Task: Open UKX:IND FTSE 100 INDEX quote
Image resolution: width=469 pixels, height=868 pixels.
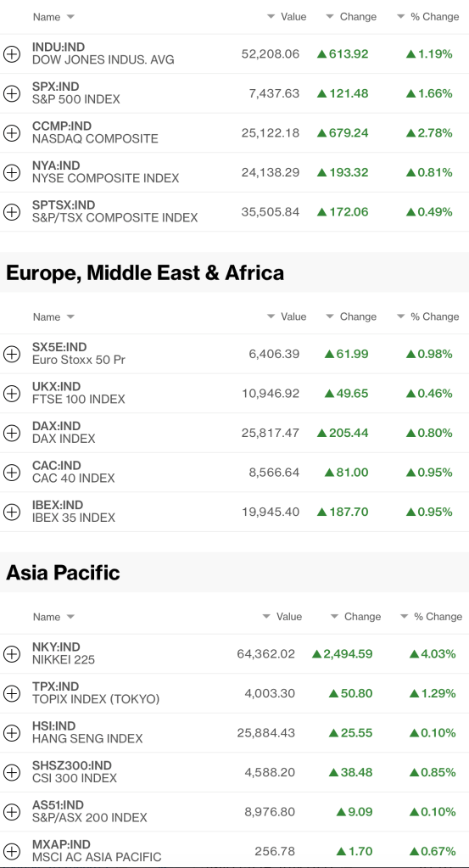Action: (x=79, y=393)
